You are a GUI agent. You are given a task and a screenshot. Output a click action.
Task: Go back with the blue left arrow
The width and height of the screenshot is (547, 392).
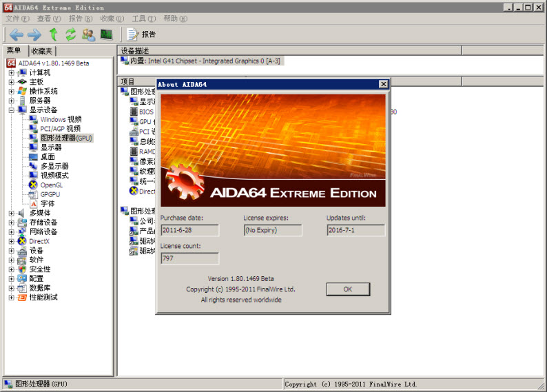pyautogui.click(x=17, y=34)
